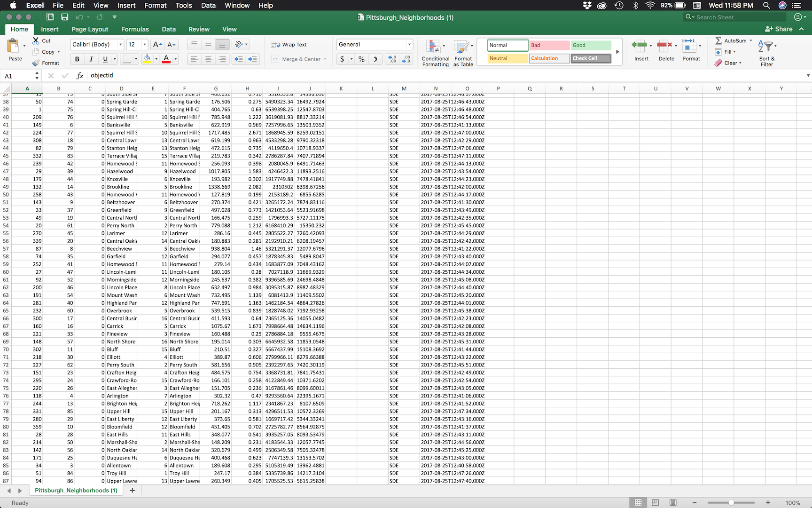812x508 pixels.
Task: Click the Save icon in title bar
Action: click(x=65, y=17)
